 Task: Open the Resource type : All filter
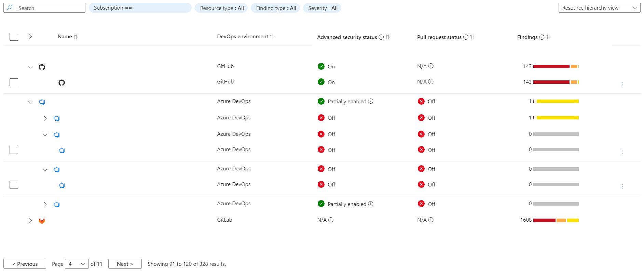click(222, 8)
